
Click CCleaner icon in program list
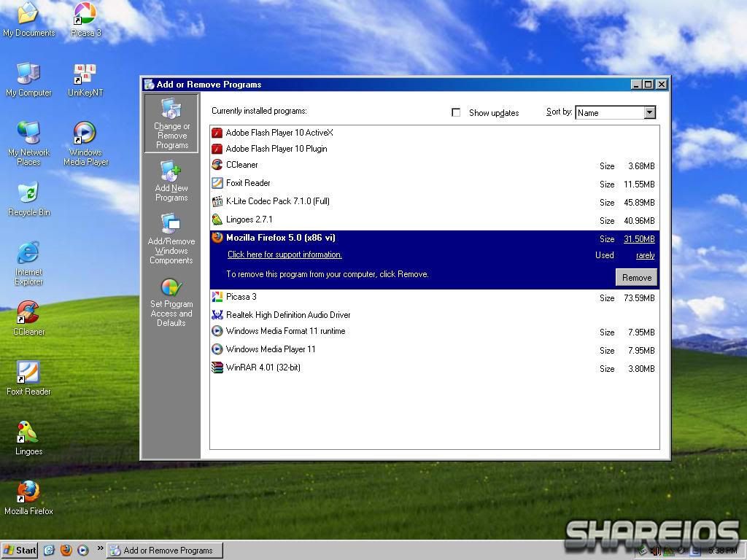217,165
